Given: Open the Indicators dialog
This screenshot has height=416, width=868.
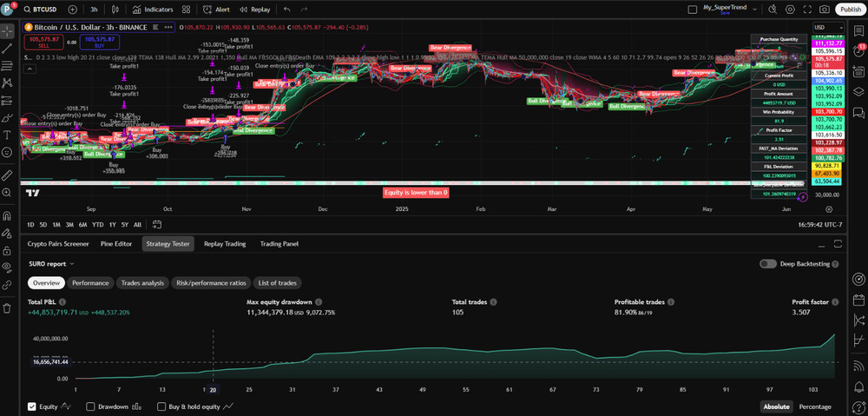Looking at the screenshot, I should 153,10.
